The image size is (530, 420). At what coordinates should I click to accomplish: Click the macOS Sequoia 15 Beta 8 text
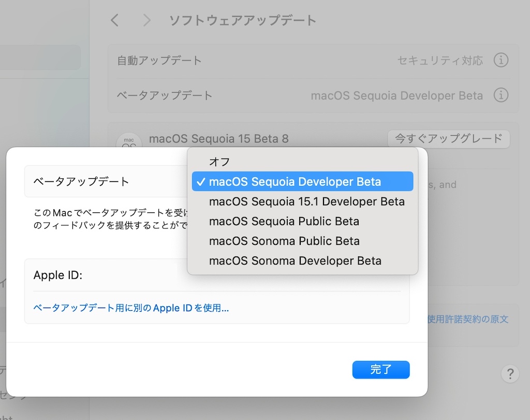pos(219,139)
